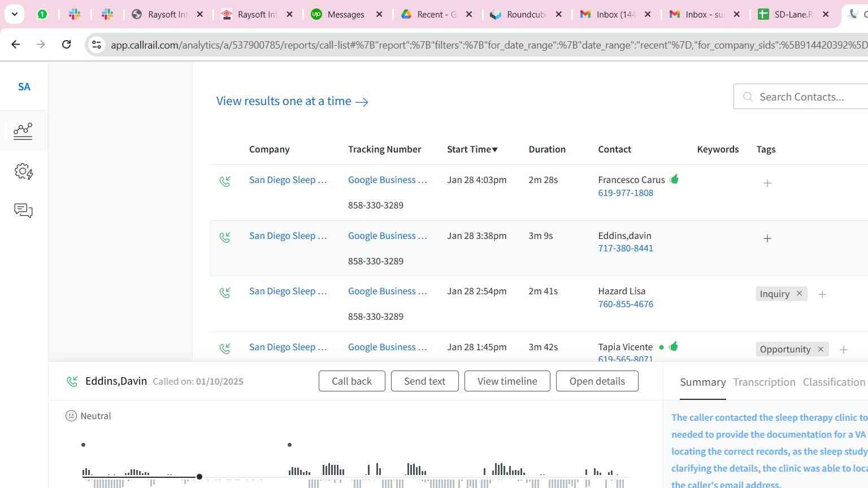Add a tag to Eddins,davin call

coord(767,238)
